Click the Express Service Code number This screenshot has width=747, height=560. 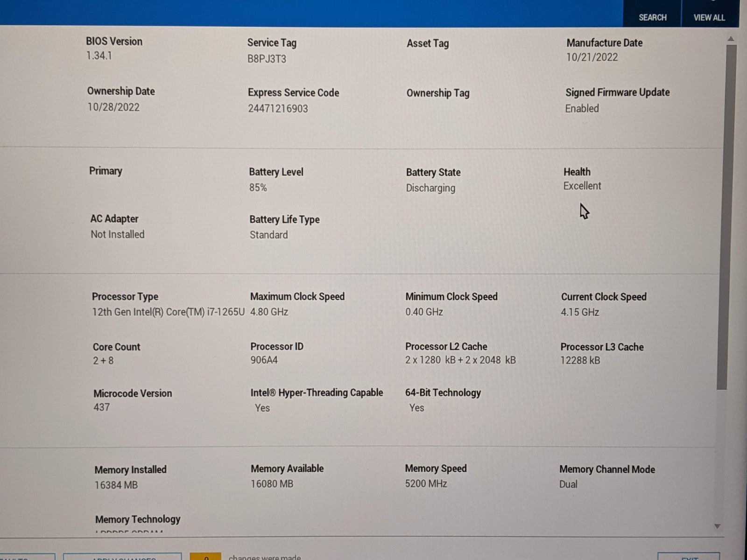(278, 109)
